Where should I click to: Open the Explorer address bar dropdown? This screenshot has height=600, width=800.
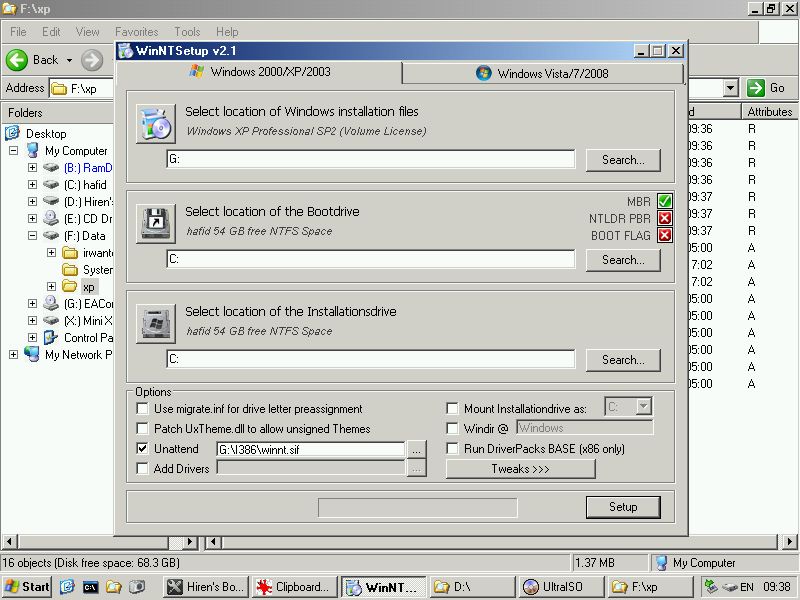(731, 88)
